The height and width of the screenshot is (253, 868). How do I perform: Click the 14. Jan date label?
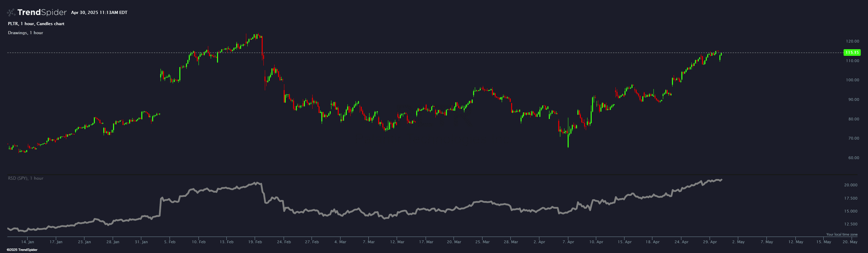[x=28, y=242]
